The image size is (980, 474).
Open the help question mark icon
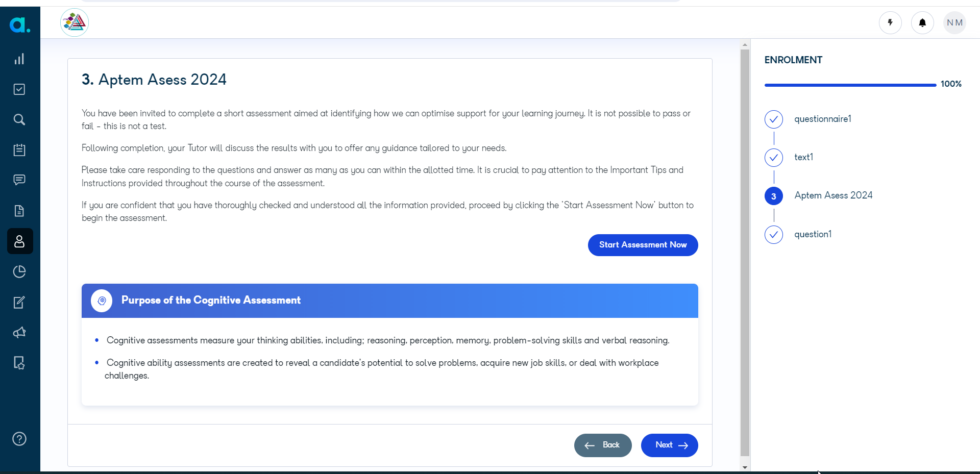(19, 439)
